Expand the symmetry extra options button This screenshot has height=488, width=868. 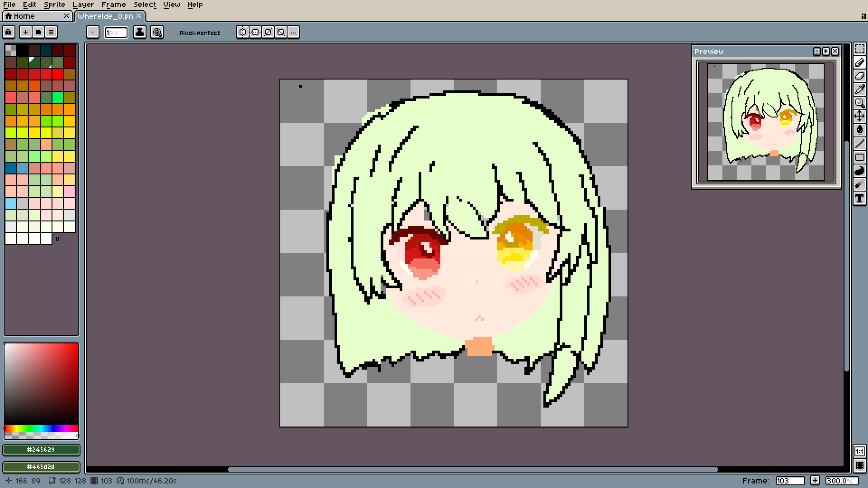(293, 32)
